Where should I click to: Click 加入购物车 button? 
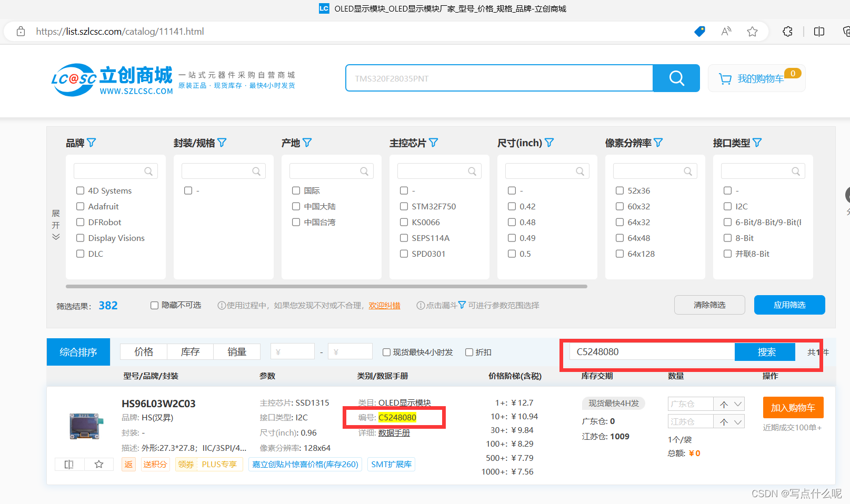(793, 408)
